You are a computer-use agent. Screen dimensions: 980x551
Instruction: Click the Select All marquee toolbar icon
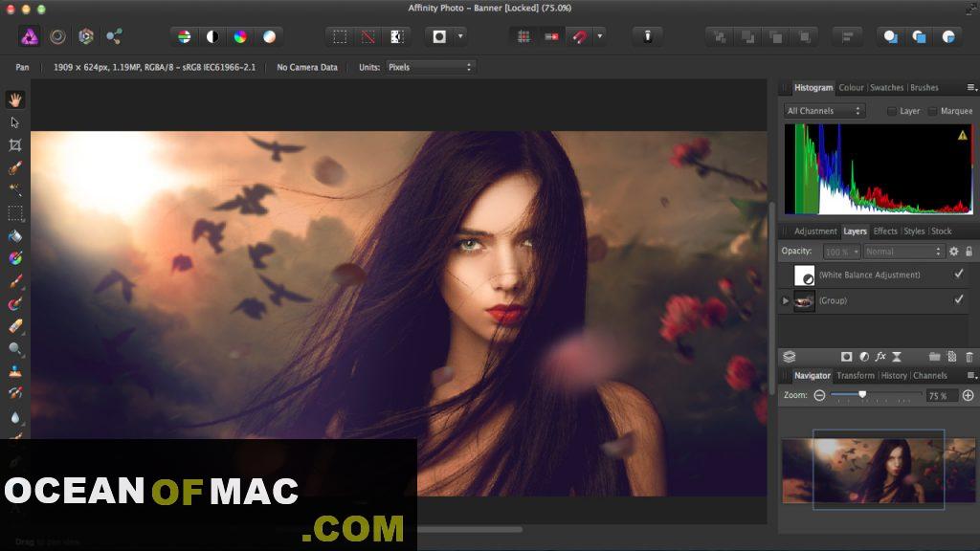[340, 37]
